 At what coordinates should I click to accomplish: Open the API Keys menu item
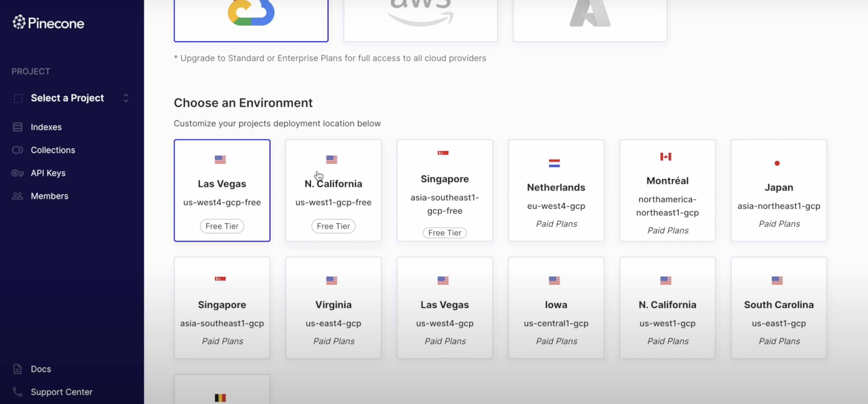pyautogui.click(x=48, y=173)
